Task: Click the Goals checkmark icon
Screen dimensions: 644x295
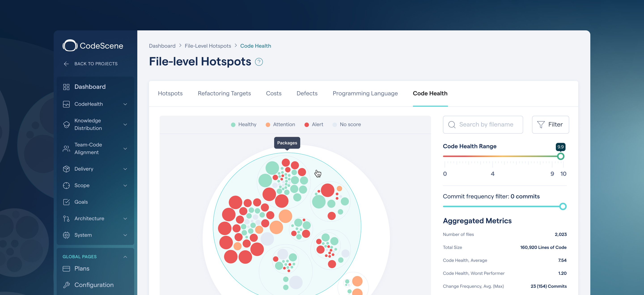Action: coord(66,202)
